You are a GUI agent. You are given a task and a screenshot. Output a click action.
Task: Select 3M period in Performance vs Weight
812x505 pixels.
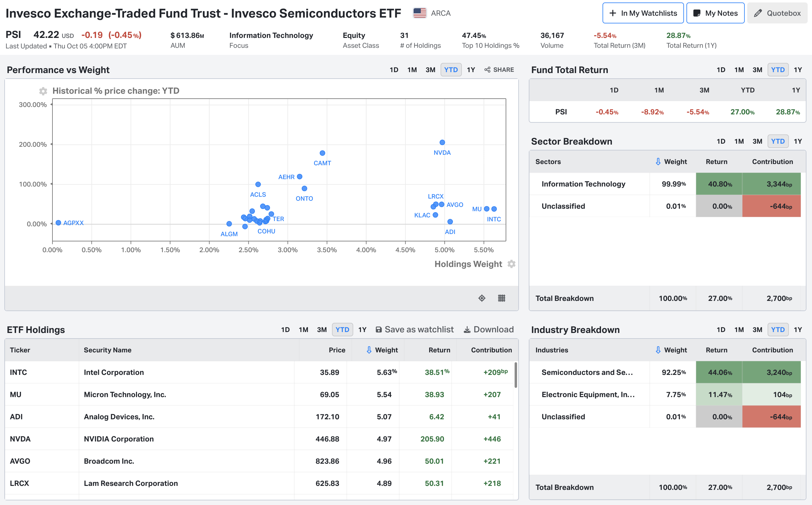[x=430, y=70]
